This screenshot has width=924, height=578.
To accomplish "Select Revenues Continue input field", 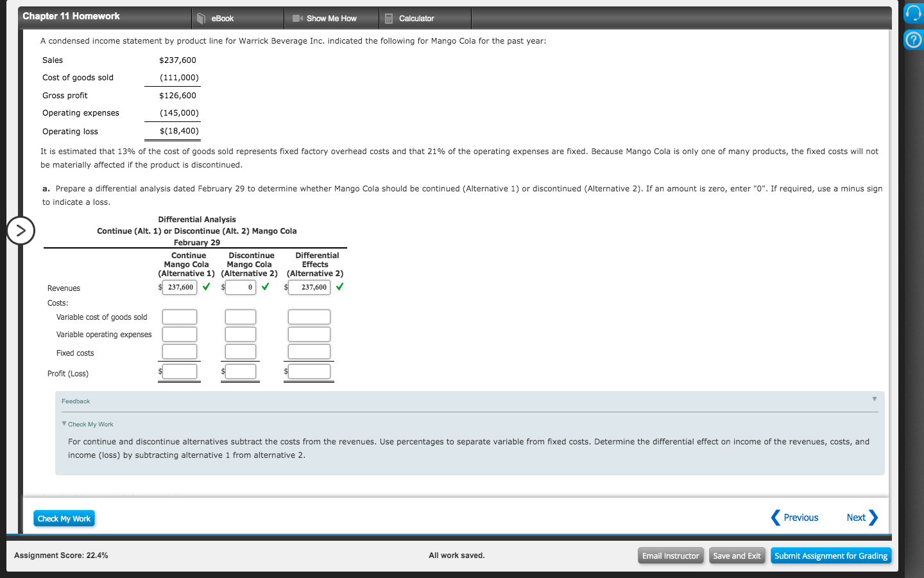I will pyautogui.click(x=180, y=287).
